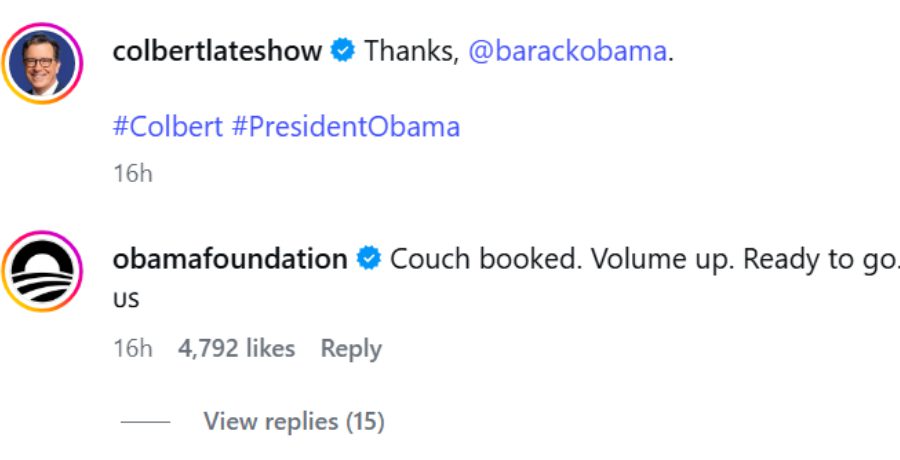900x460 pixels.
Task: Open the @barackobama mention
Action: pyautogui.click(x=567, y=50)
